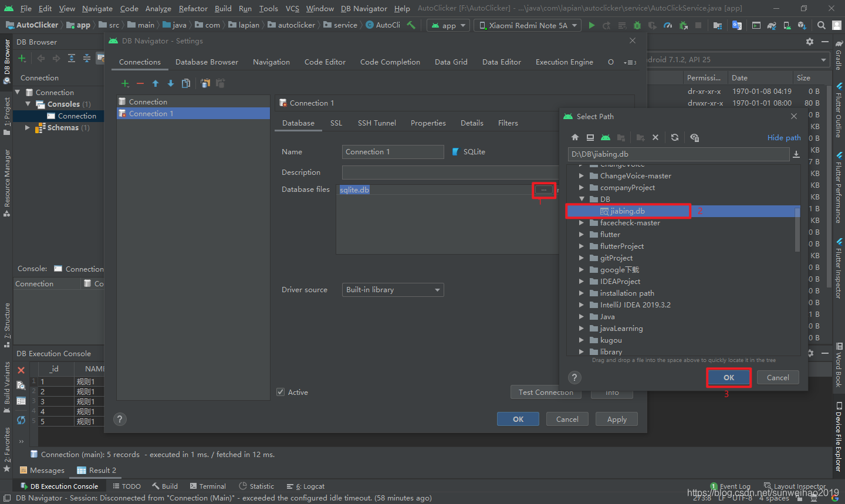845x504 pixels.
Task: Click the Select Path tree vertical scrollbar
Action: 797,229
